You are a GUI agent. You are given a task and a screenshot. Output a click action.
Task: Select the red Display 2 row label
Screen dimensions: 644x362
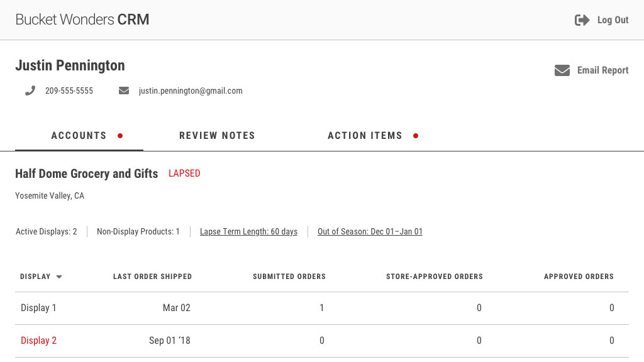click(x=38, y=340)
